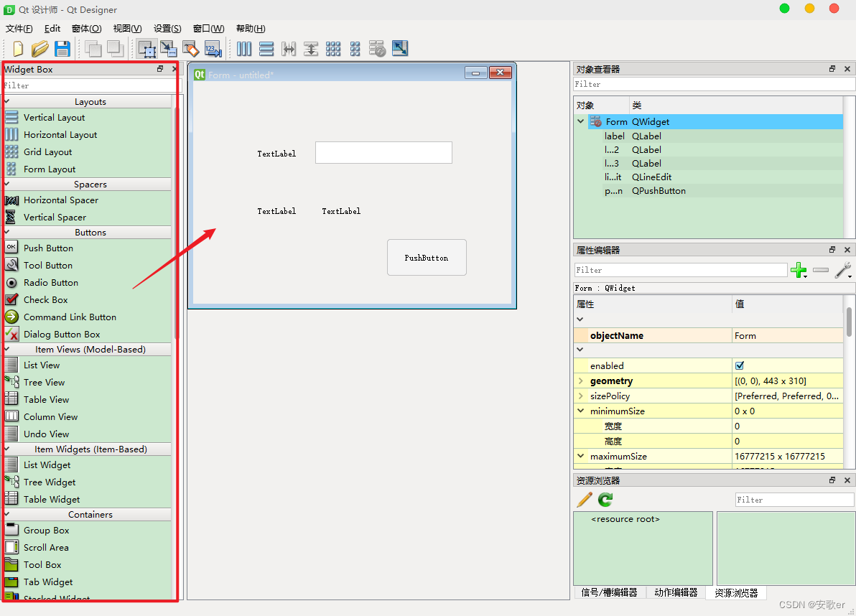Apply a grid layout via the toolbar icon
Screen dimensions: 856x616
pyautogui.click(x=332, y=48)
